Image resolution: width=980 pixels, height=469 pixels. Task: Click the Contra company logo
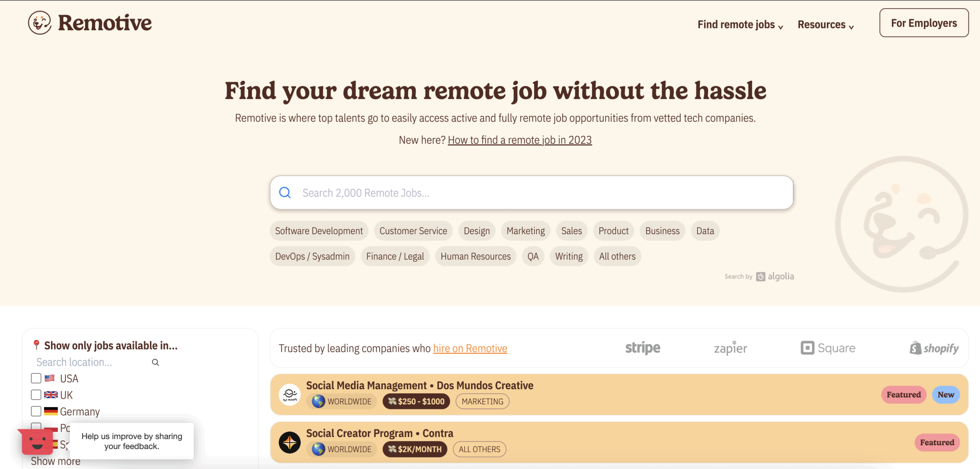pos(290,442)
